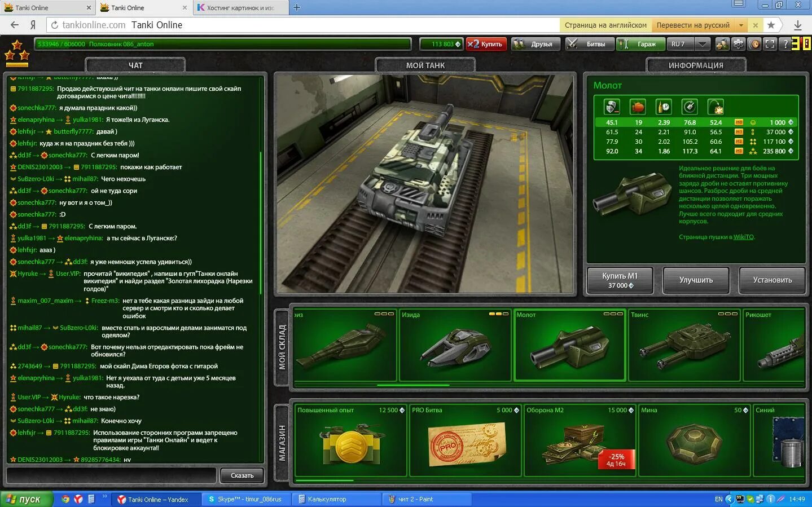The height and width of the screenshot is (507, 812).
Task: Click the МАГАЗИН horizontal scrollbar
Action: click(324, 480)
